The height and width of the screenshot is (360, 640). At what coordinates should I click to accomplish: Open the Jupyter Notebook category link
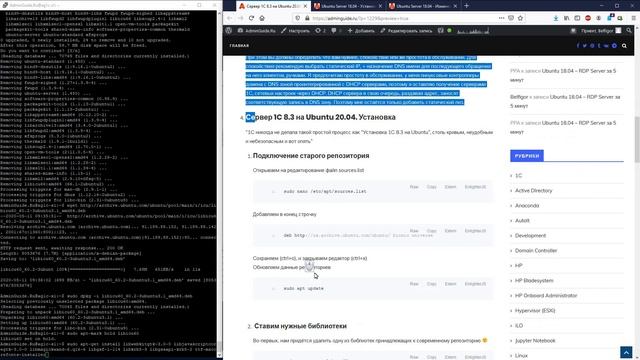pos(535,341)
